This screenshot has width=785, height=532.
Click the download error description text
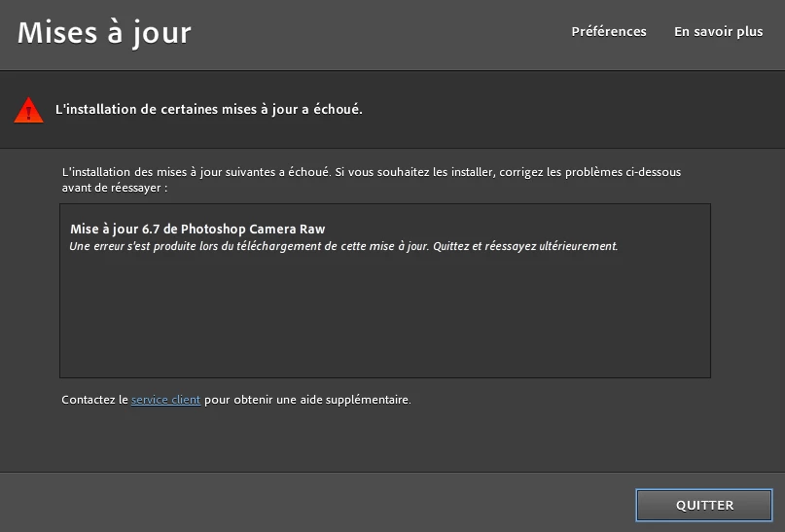pos(343,246)
